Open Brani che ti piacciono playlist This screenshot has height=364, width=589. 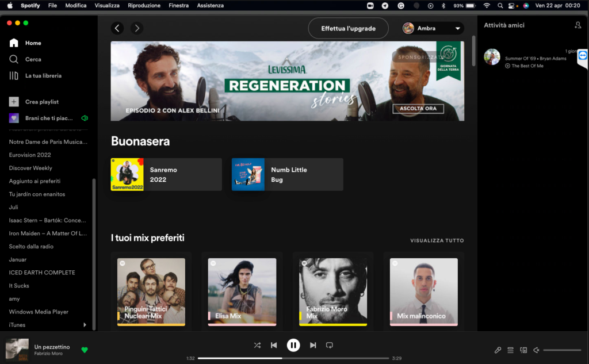click(x=49, y=118)
